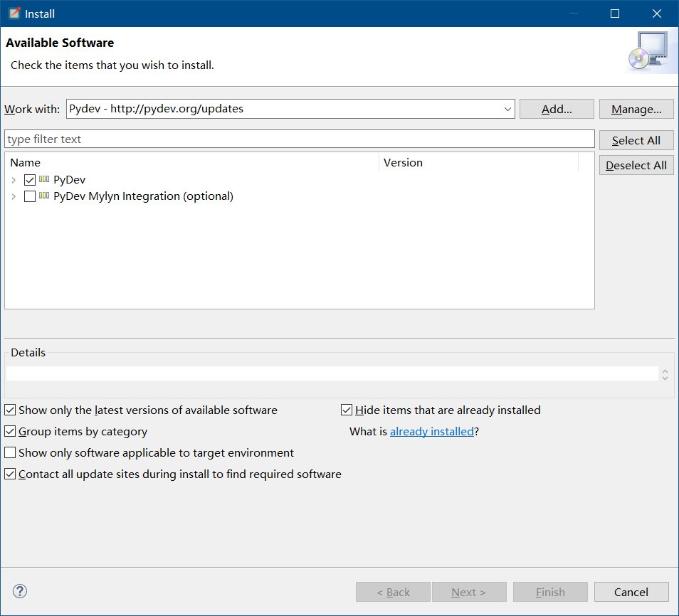679x616 pixels.
Task: Click the Manage... button
Action: click(x=636, y=109)
